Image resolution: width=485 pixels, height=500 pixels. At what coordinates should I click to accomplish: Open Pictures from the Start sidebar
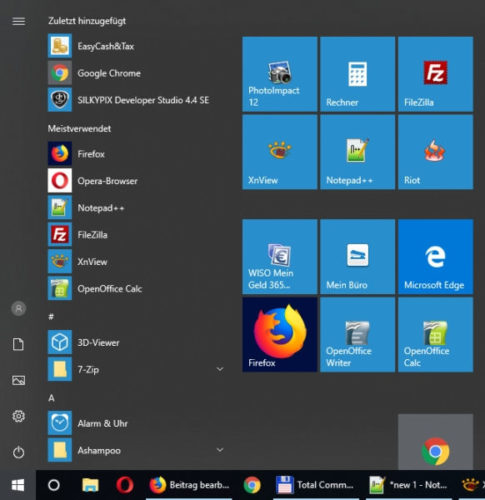(18, 380)
